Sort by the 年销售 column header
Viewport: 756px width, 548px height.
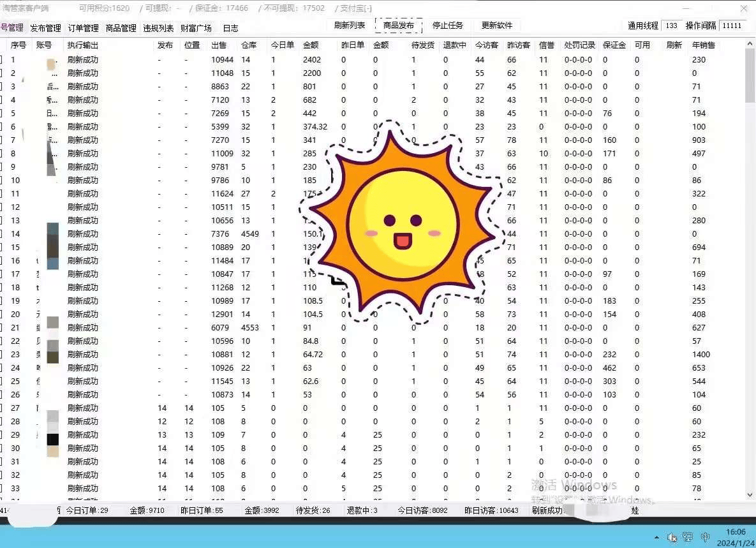[704, 45]
